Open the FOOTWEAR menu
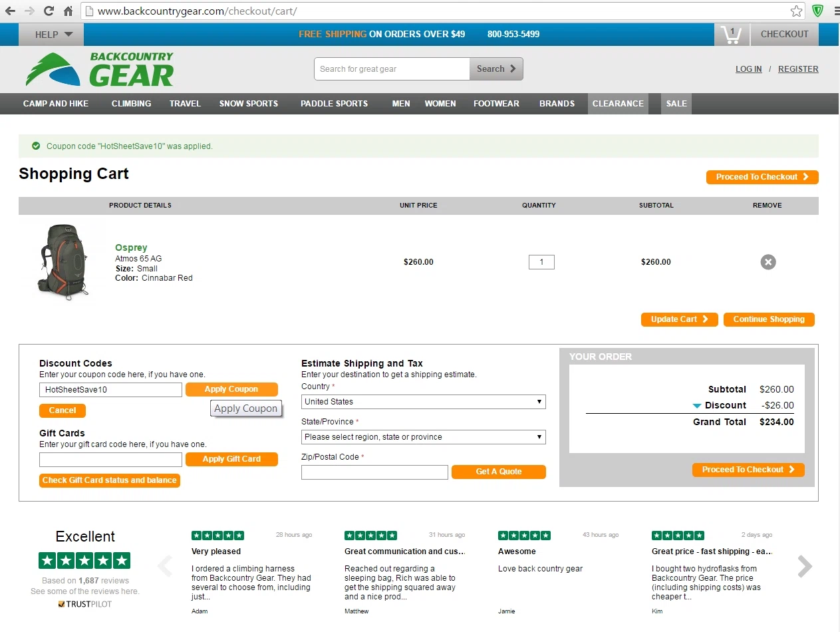The height and width of the screenshot is (632, 840). (496, 104)
